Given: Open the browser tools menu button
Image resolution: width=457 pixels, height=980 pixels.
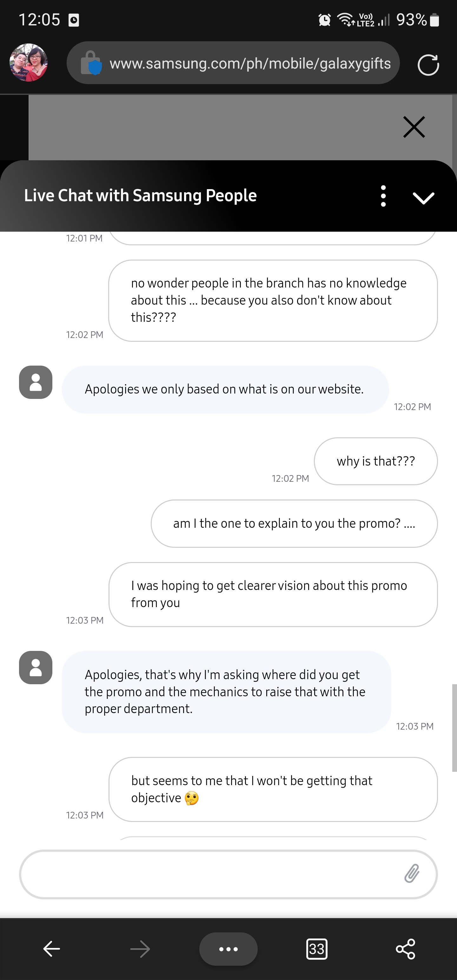Looking at the screenshot, I should coord(228,949).
